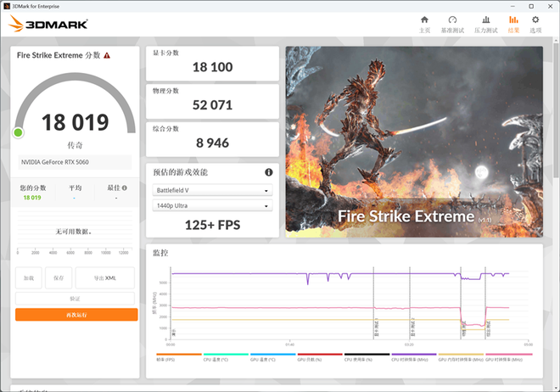Toggle the 帧率 (FPS) legend series
The image size is (560, 392).
point(178,357)
